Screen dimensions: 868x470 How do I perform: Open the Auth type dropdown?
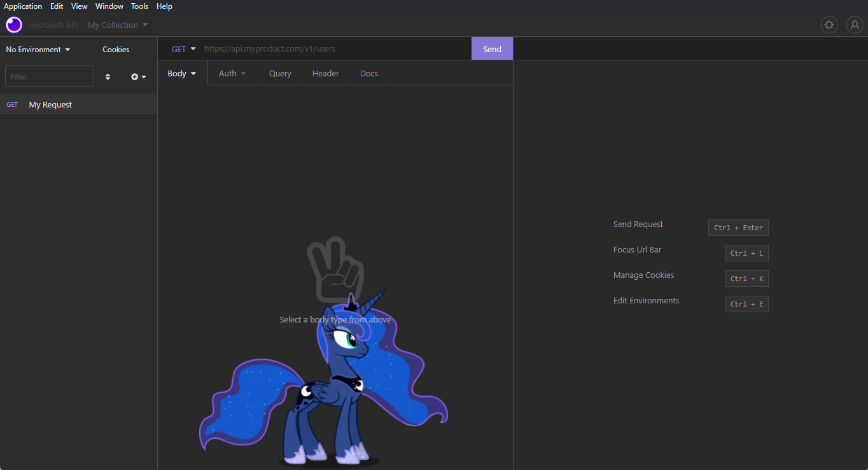232,73
